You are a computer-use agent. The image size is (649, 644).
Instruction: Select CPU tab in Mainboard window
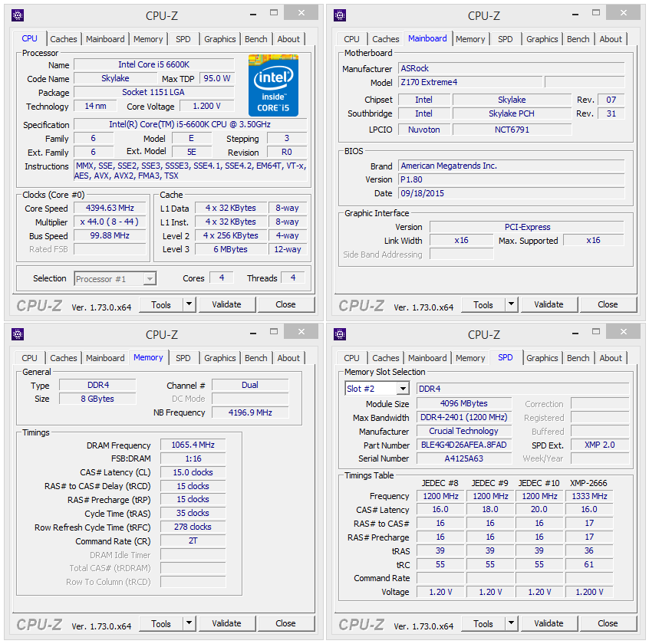[351, 39]
